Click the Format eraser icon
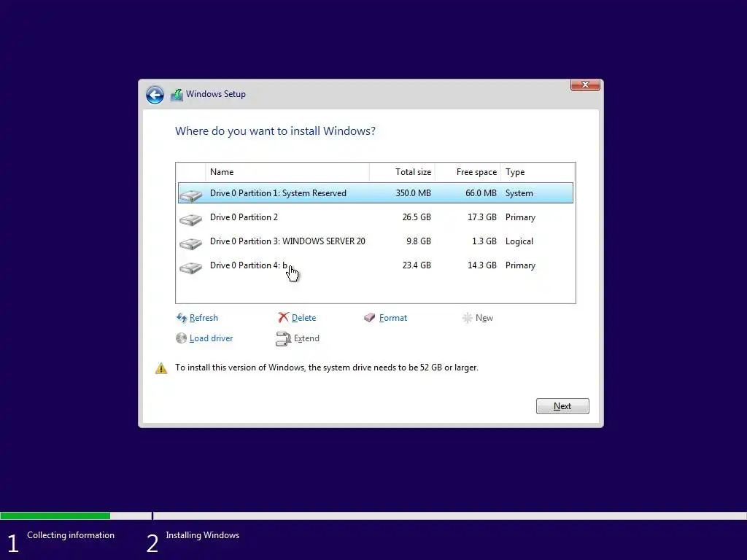 click(370, 318)
